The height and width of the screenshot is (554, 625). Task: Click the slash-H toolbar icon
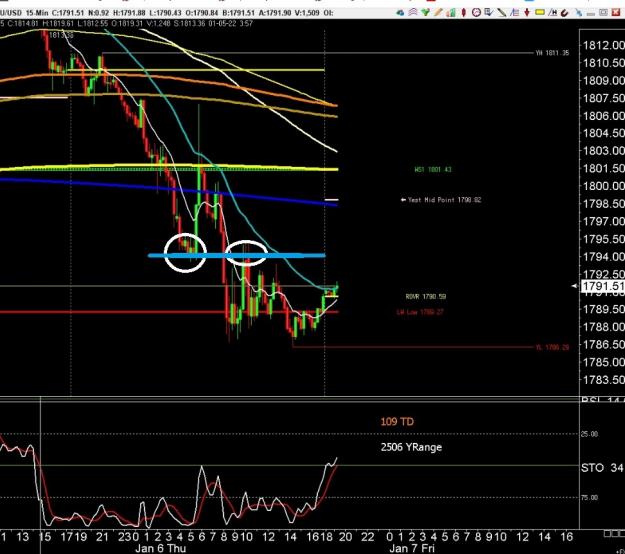click(x=552, y=13)
